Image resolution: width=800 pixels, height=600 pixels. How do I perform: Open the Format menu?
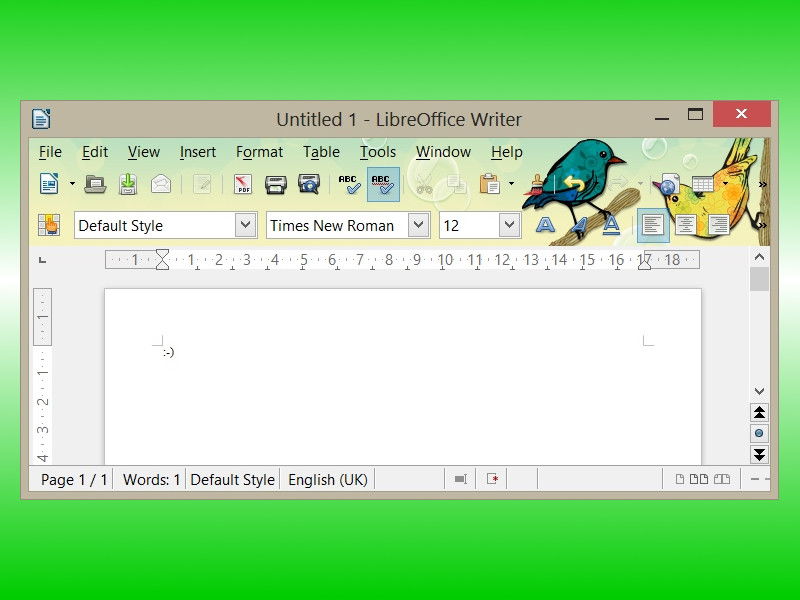[259, 152]
